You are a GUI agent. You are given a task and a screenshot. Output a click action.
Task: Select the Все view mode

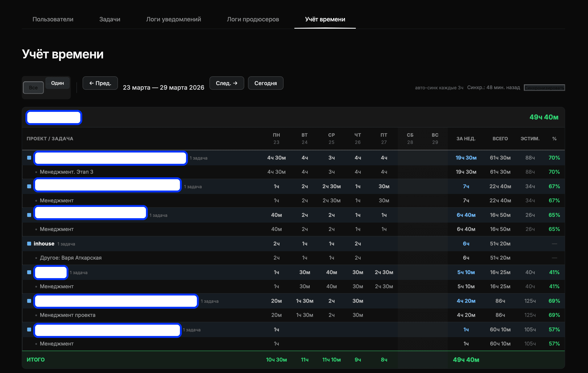click(33, 87)
